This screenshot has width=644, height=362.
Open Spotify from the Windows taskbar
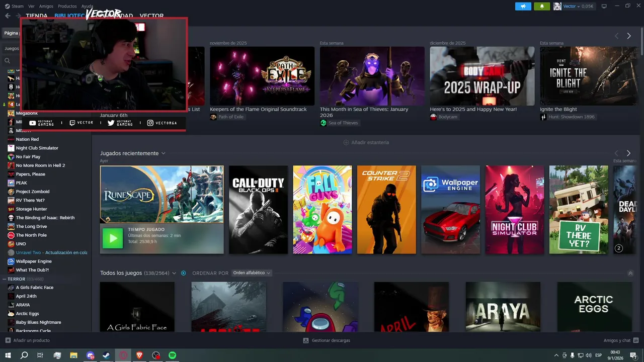(x=173, y=355)
